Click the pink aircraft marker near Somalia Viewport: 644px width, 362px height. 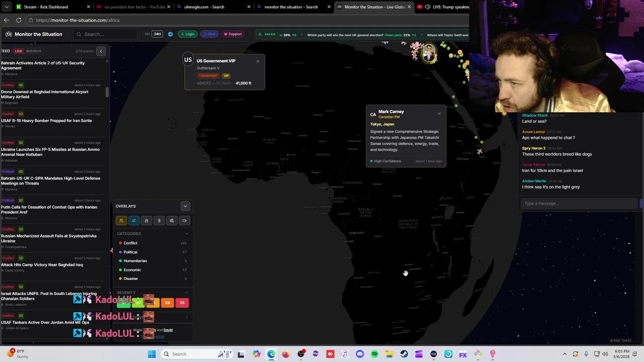pos(479,151)
